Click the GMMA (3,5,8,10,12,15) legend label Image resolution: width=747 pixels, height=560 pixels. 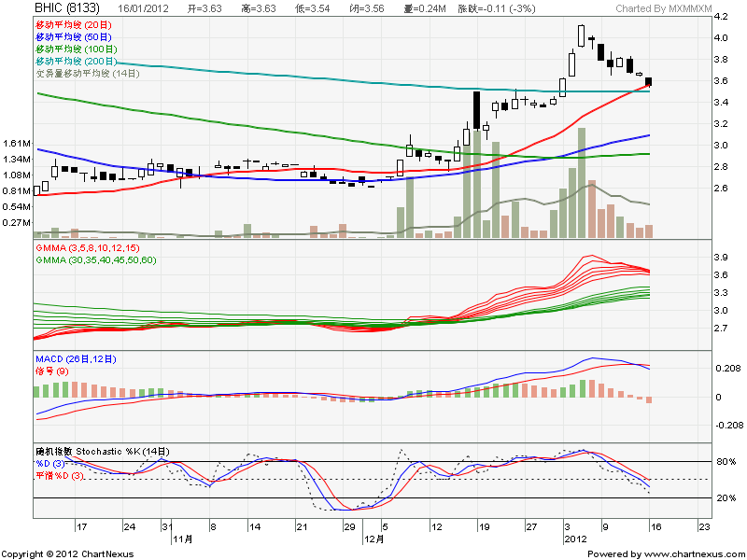(x=87, y=248)
